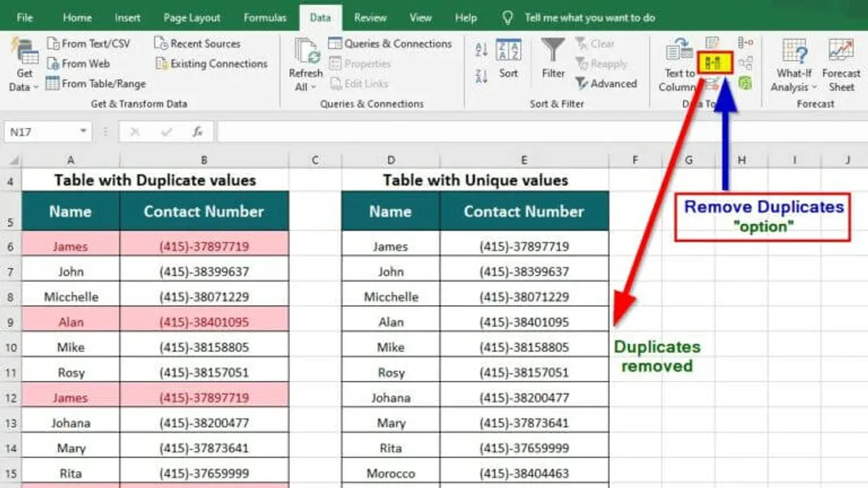Click the Get Data icon
Image resolution: width=868 pixels, height=488 pixels.
click(x=25, y=50)
